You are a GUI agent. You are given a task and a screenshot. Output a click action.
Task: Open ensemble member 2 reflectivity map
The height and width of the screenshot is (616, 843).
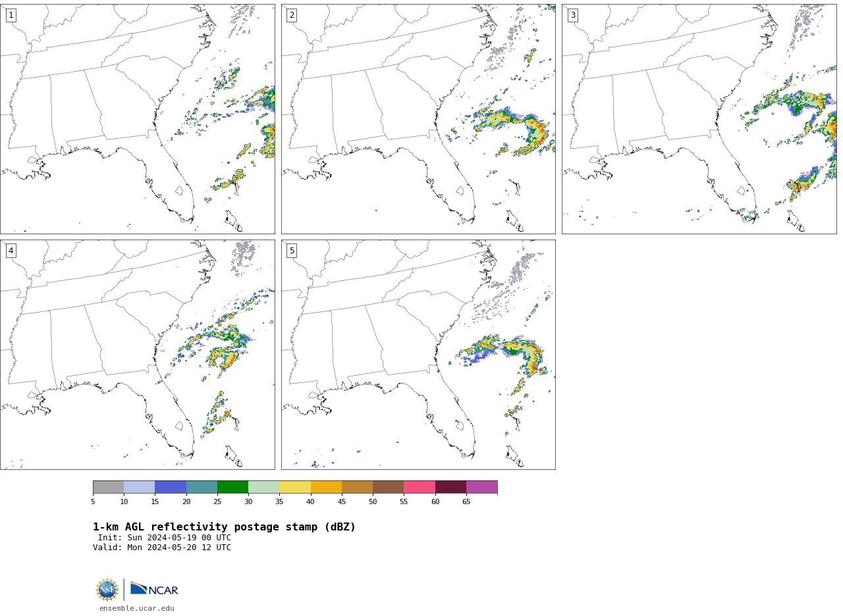(x=418, y=119)
